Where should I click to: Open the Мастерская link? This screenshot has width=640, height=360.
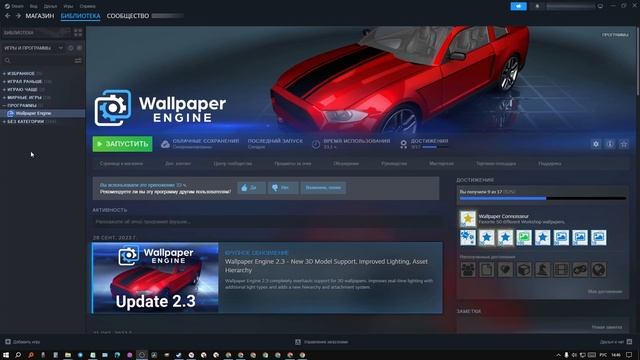click(441, 164)
